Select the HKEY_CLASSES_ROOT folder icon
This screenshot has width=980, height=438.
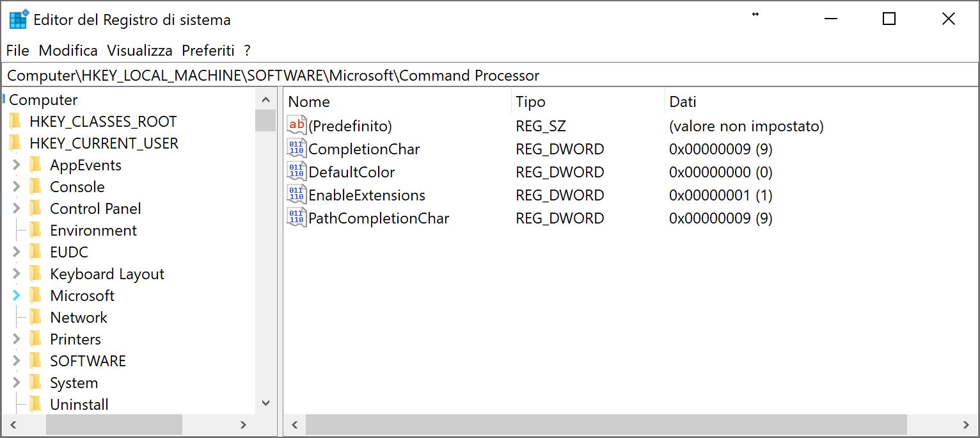click(15, 122)
